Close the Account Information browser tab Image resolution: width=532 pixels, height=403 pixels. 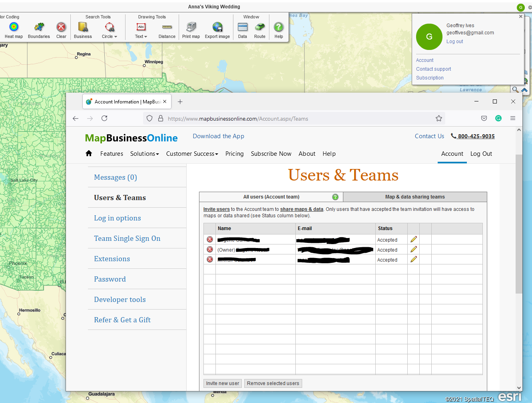(165, 101)
